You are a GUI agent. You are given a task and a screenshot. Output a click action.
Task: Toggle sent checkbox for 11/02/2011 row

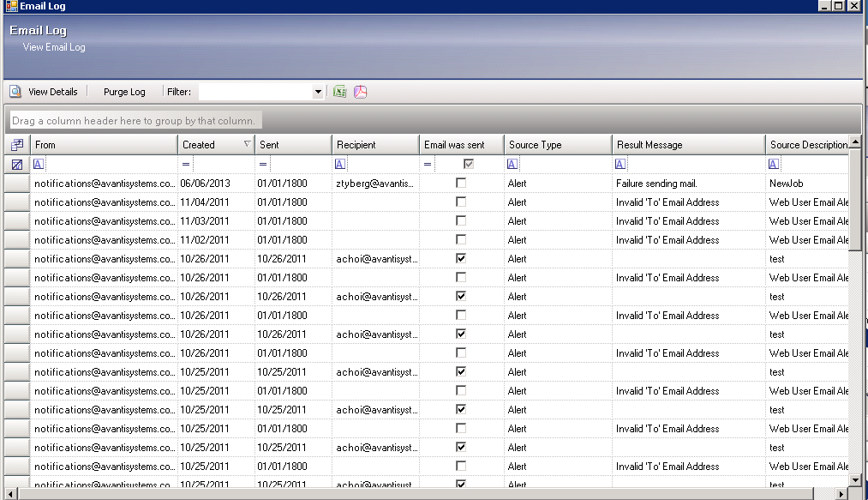tap(461, 239)
